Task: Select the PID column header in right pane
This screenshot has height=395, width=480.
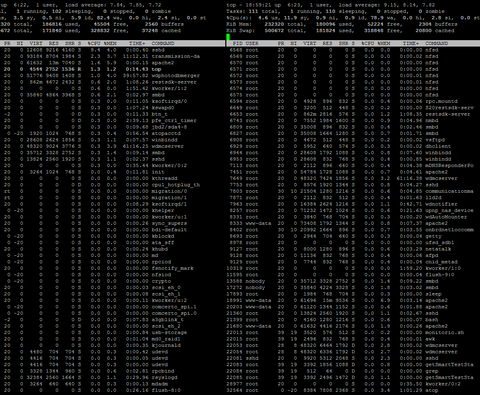Action: [x=237, y=43]
